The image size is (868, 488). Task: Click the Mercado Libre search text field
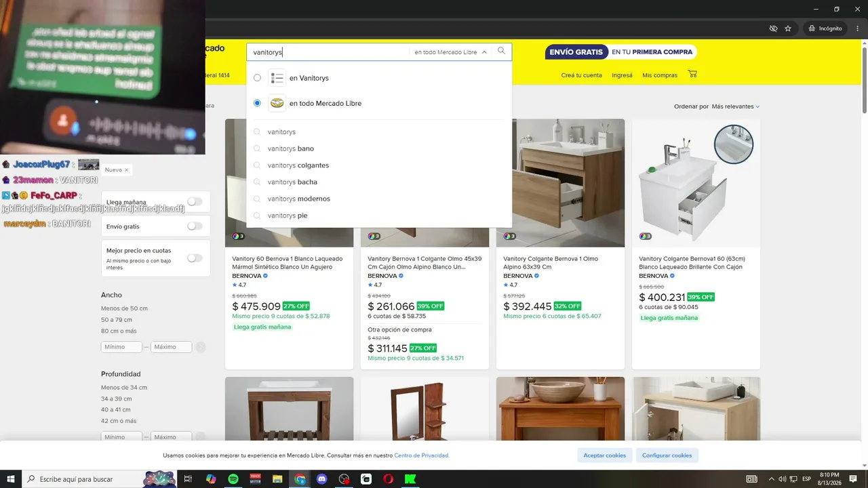click(x=329, y=52)
